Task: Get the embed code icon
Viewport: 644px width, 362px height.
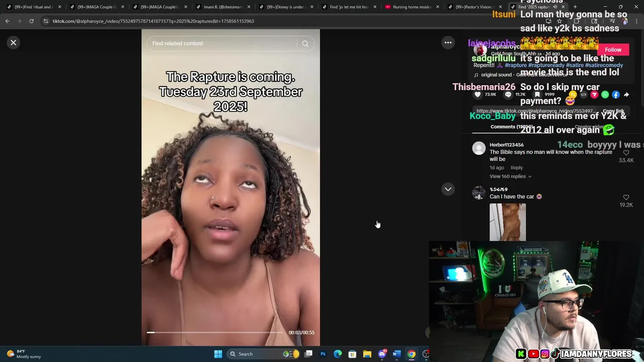Action: click(x=584, y=95)
